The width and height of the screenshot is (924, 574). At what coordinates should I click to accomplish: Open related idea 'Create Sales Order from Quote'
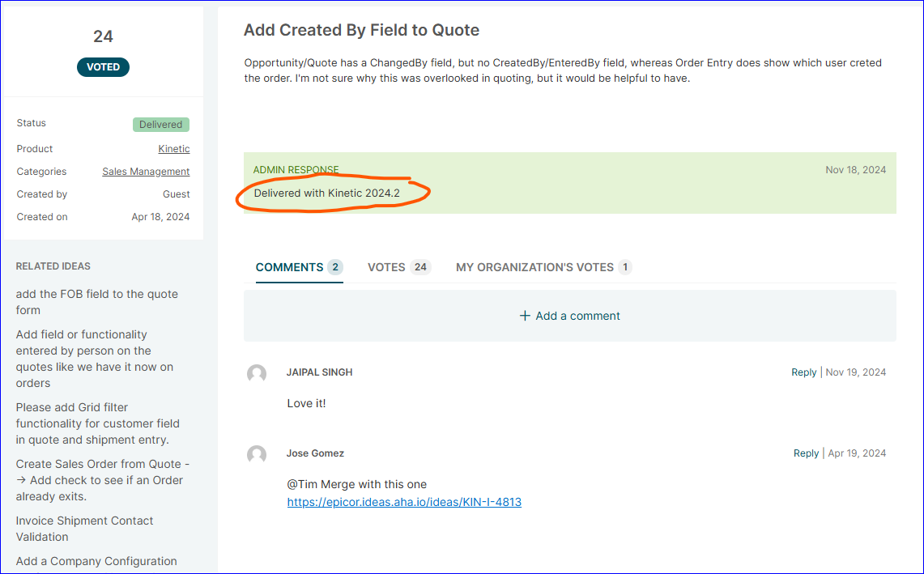point(103,480)
